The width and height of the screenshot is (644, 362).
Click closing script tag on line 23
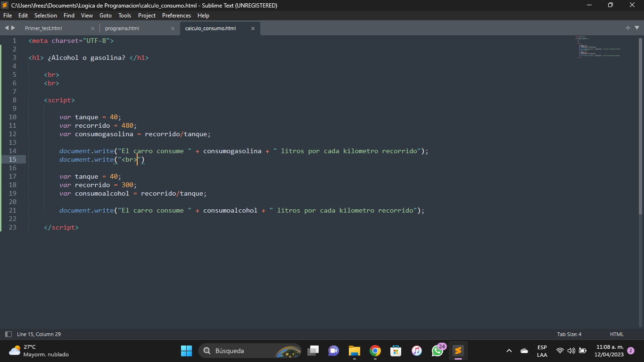(61, 227)
